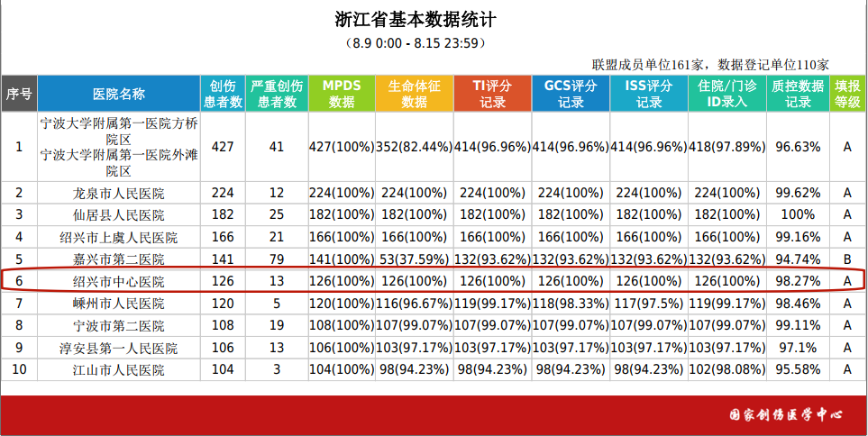Select the MPDS数据 column header
Image resolution: width=868 pixels, height=436 pixels.
click(x=342, y=94)
